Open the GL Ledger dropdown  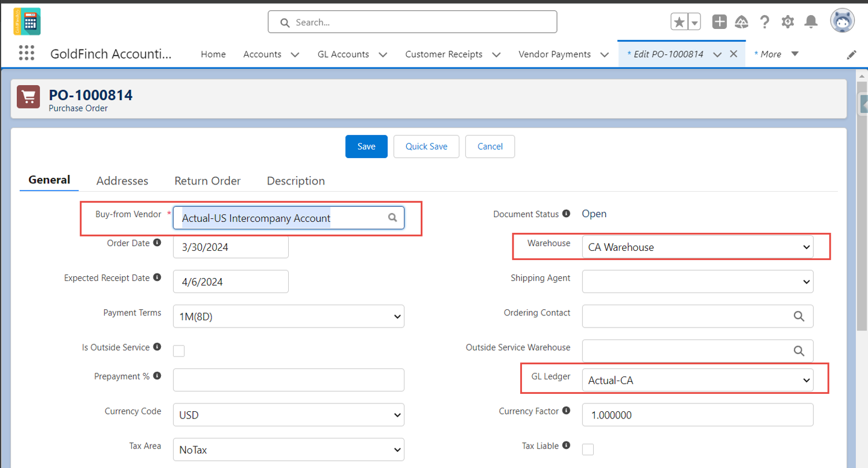697,380
